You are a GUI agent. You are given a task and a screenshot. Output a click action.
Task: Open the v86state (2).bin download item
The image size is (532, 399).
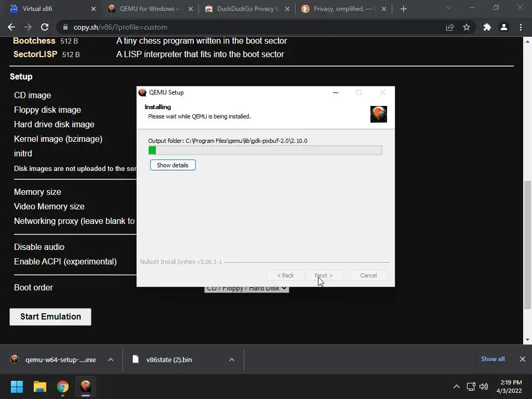(163, 360)
